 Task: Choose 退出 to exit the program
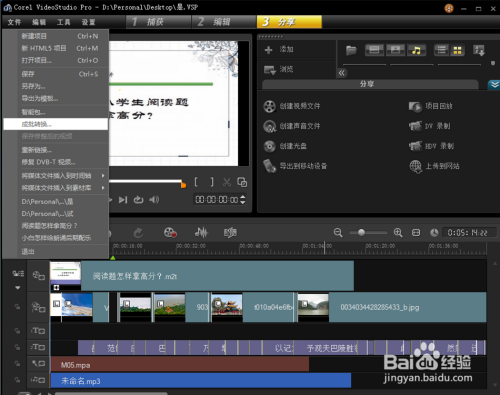56,251
